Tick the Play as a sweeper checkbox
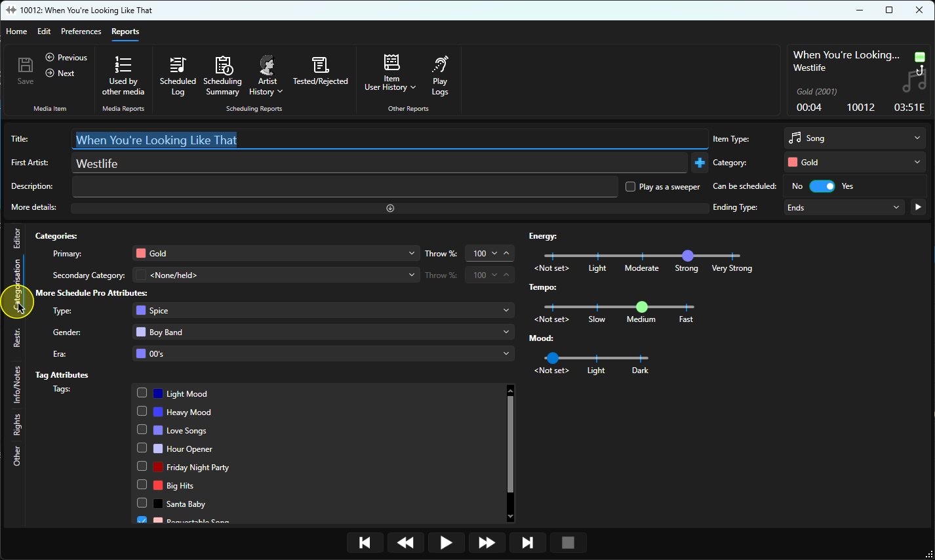Image resolution: width=935 pixels, height=560 pixels. tap(630, 187)
